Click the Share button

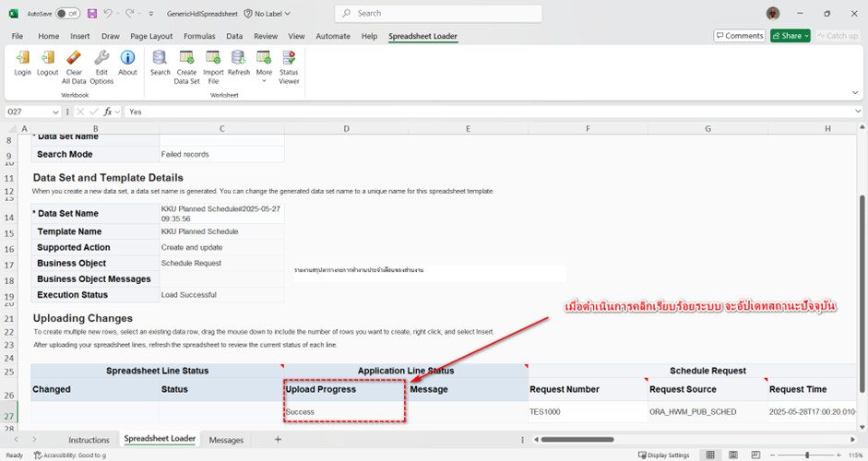click(x=791, y=36)
